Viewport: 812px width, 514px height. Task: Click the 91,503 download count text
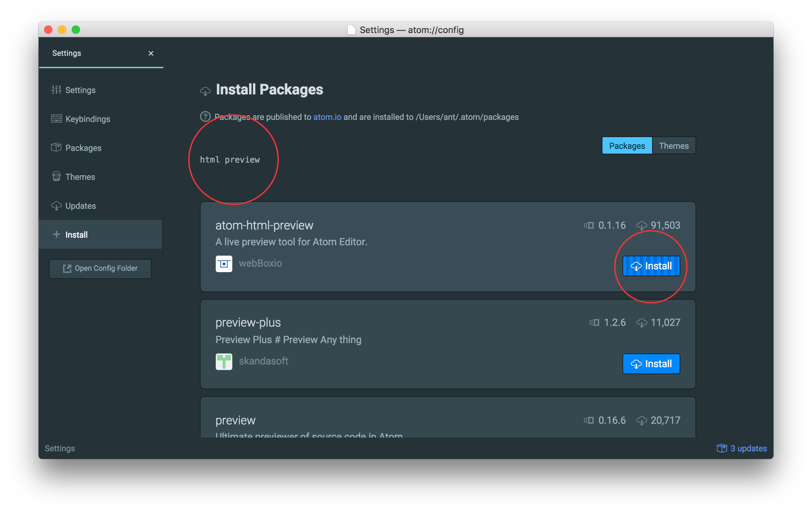666,226
